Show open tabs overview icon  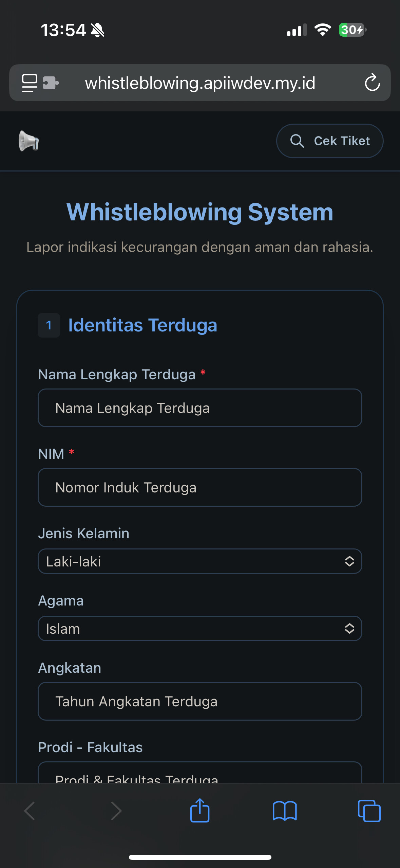tap(369, 811)
